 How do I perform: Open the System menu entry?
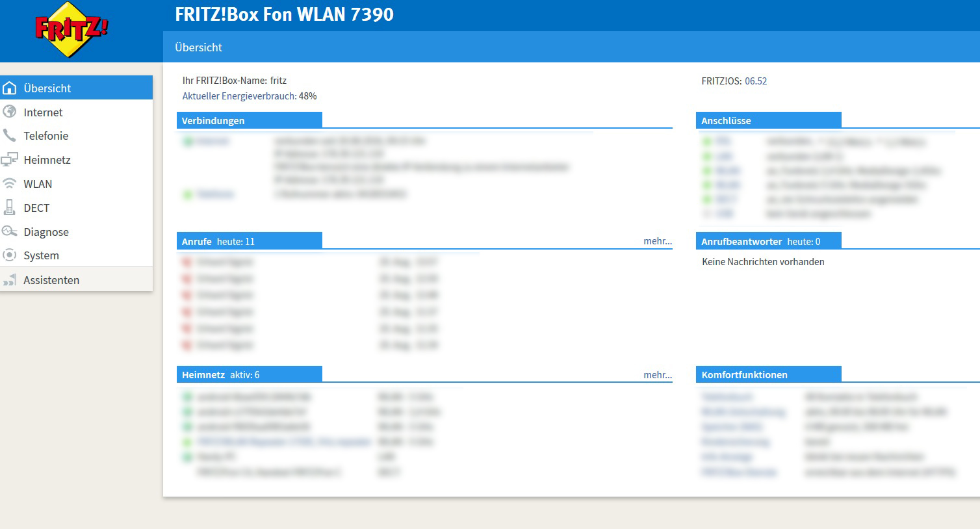41,255
